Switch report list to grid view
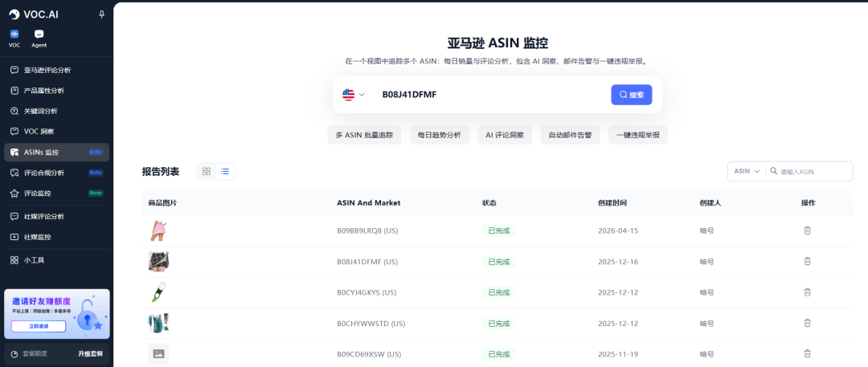This screenshot has height=367, width=868. (x=207, y=171)
